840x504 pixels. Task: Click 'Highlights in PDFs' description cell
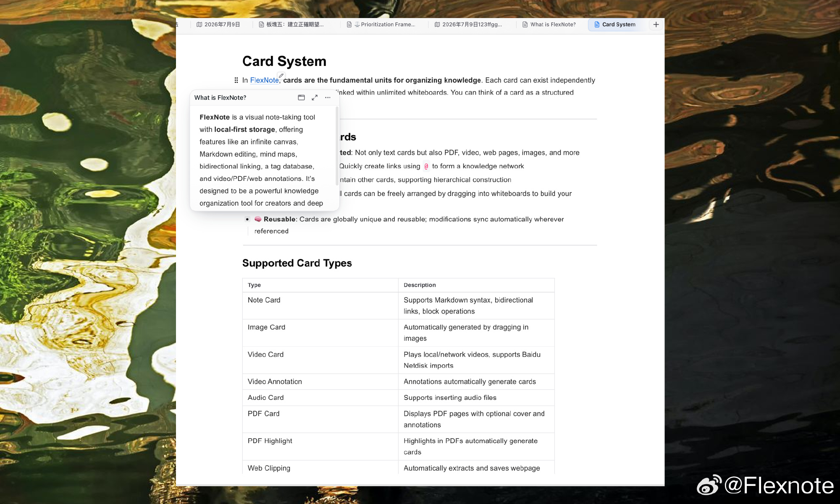476,447
